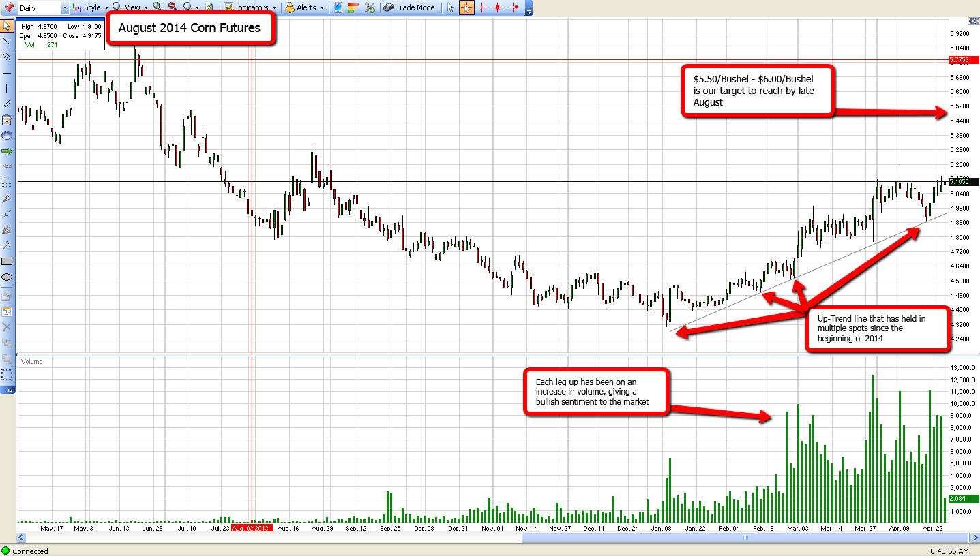980x556 pixels.
Task: Click the horizontal line drawing tool
Action: [7, 72]
